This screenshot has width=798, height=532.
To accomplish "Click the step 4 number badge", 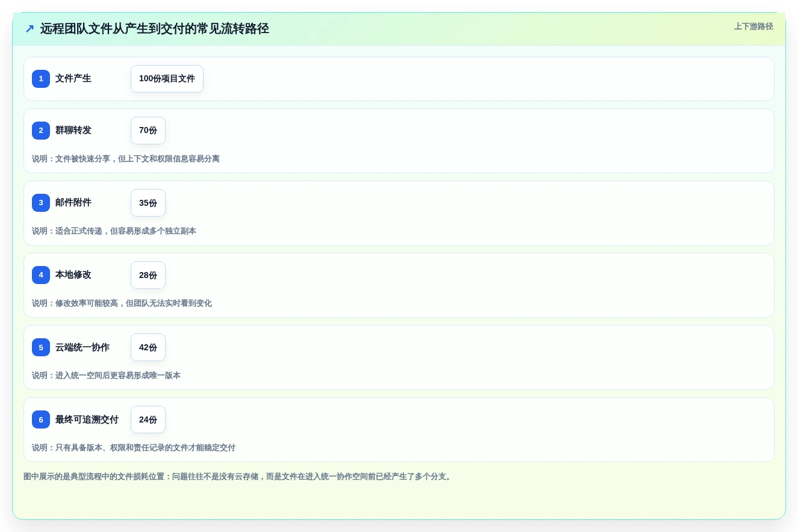I will (x=41, y=275).
